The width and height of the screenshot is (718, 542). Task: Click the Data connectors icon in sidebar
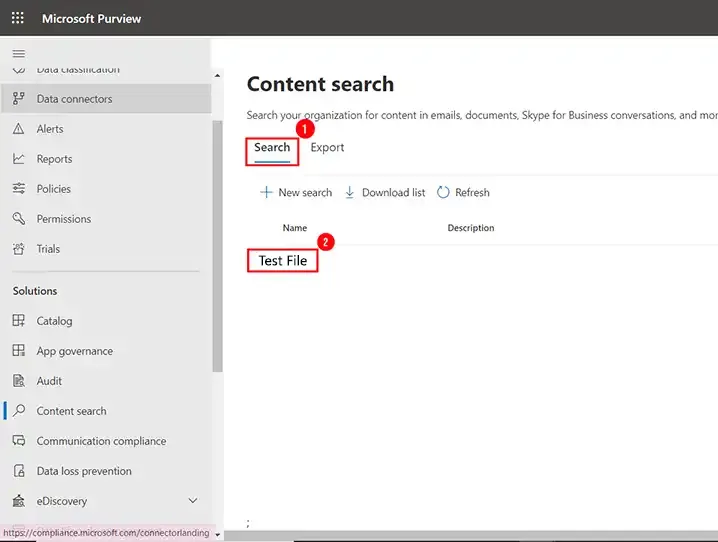pos(18,99)
